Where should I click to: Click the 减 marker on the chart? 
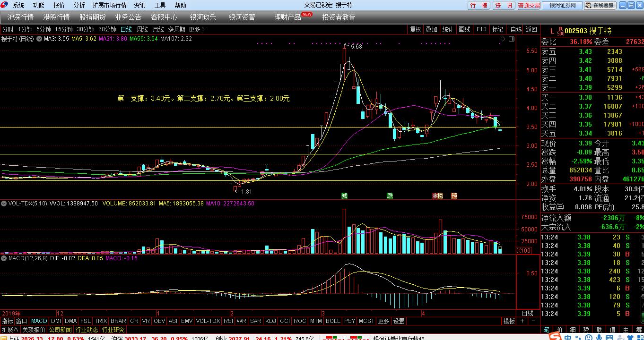pyautogui.click(x=344, y=195)
